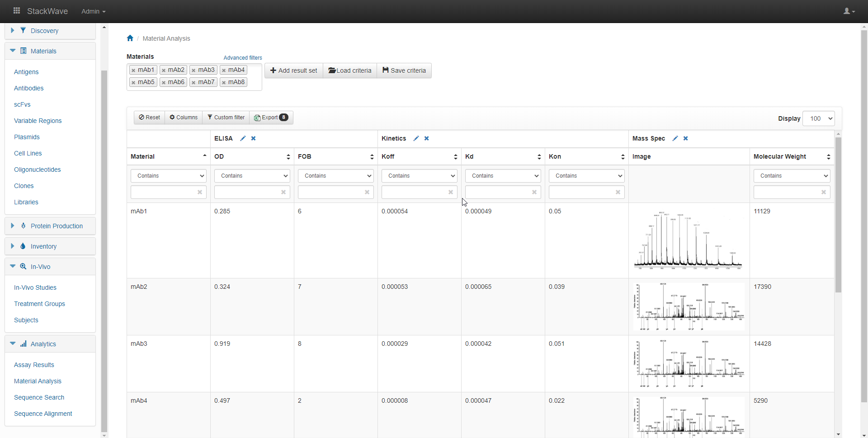This screenshot has width=868, height=438.
Task: Open the user account menu
Action: [x=849, y=11]
